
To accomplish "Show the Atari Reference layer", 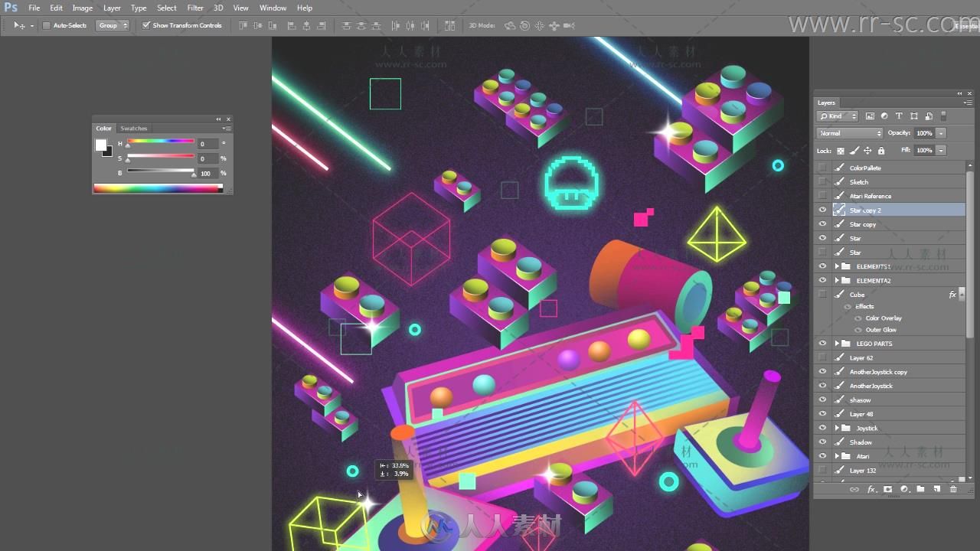I will point(822,196).
